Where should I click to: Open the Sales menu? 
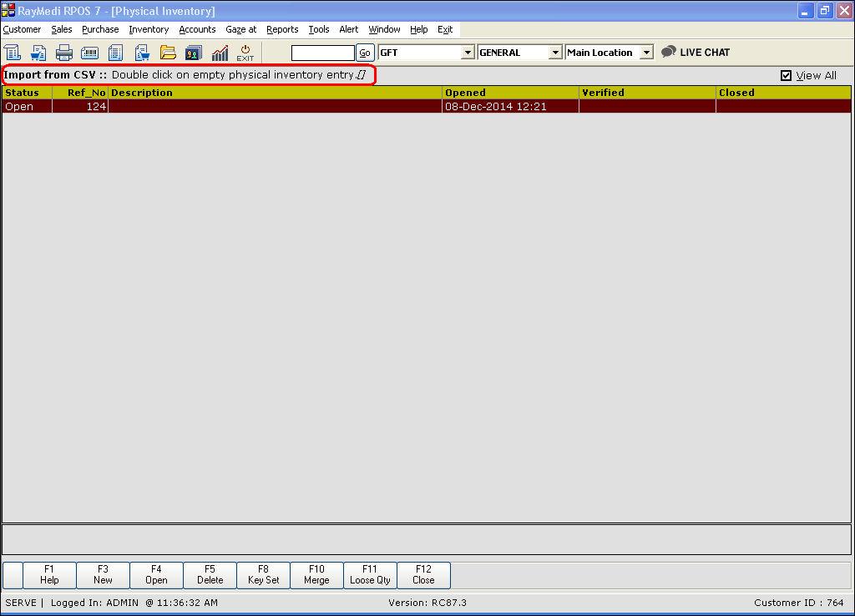tap(62, 29)
